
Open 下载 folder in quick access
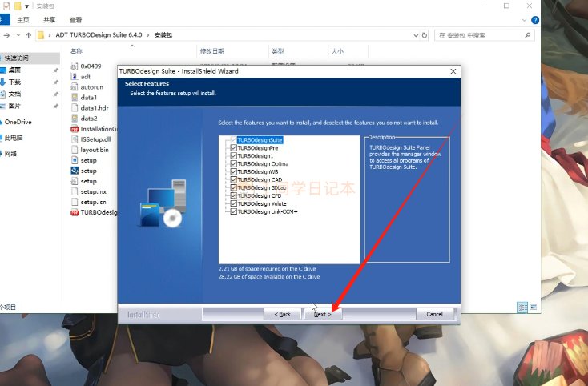tap(14, 82)
